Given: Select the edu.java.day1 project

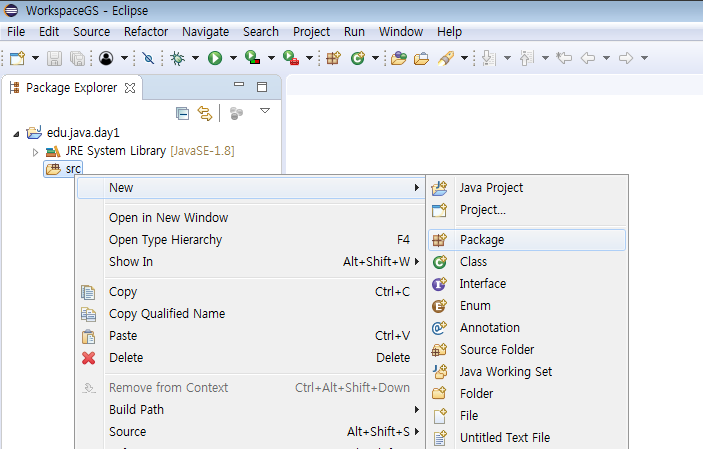Looking at the screenshot, I should point(83,133).
